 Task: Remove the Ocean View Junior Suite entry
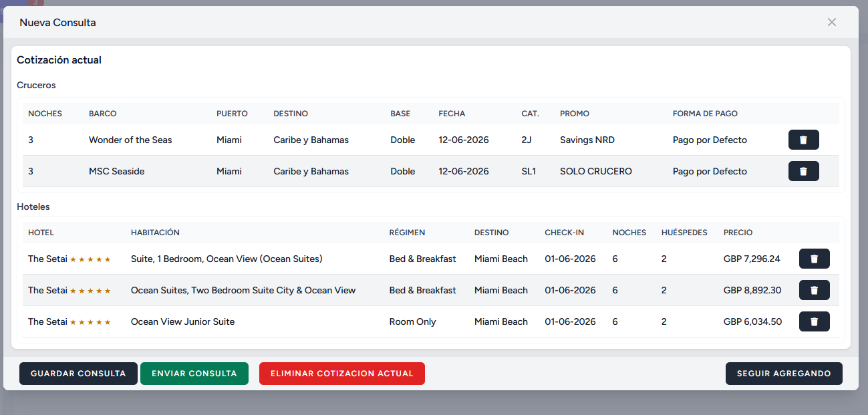pos(814,321)
